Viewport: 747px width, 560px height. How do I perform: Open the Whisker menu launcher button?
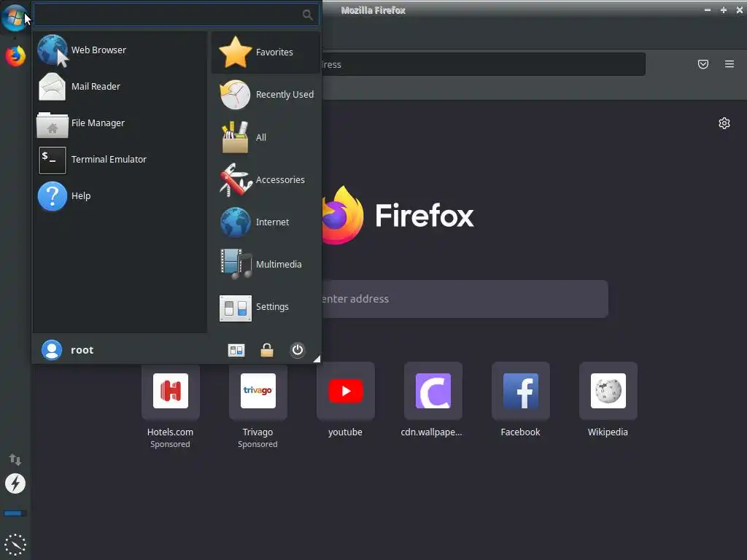pyautogui.click(x=15, y=17)
